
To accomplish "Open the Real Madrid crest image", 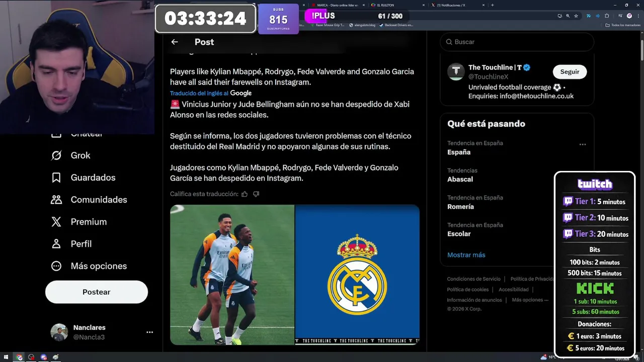I will (x=357, y=275).
